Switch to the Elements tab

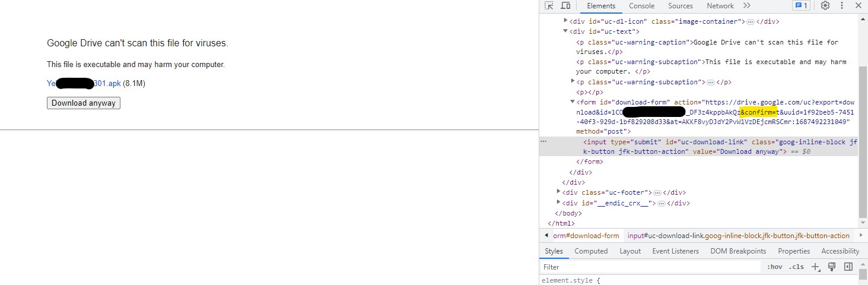601,6
